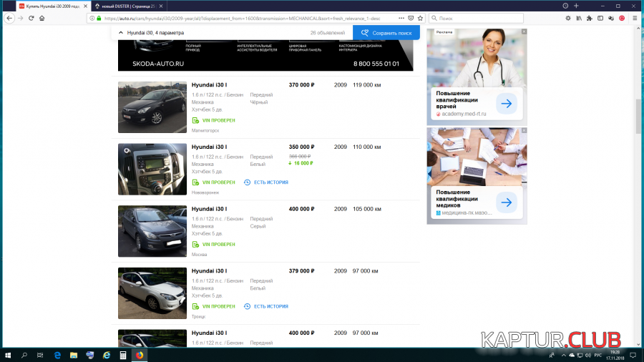This screenshot has width=644, height=362.
Task: Go back to the previous page
Action: click(x=9, y=18)
